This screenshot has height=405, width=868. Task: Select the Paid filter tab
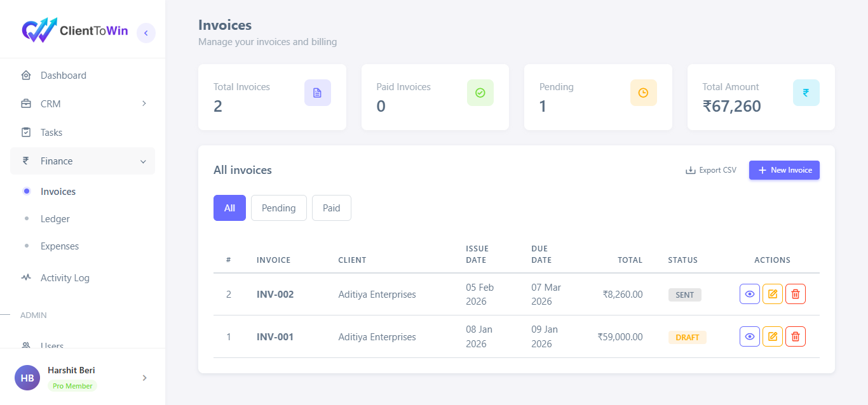tap(331, 208)
